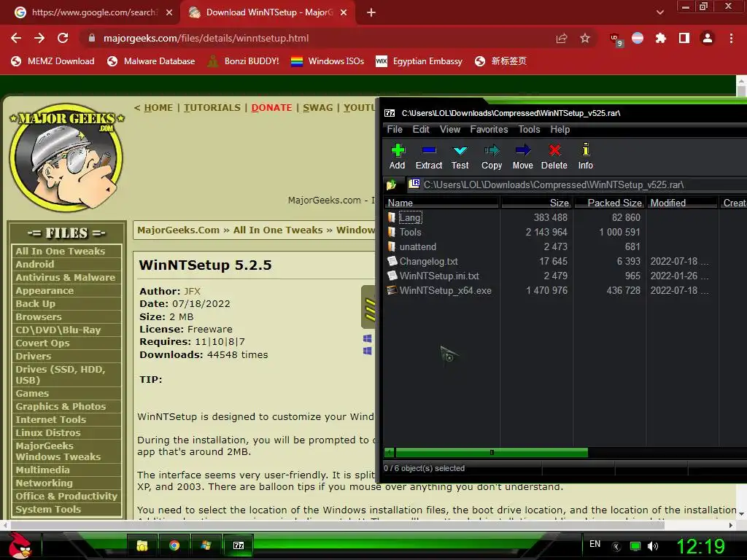Click the Chrome address bar URL
Viewport: 747px width, 560px height.
(206, 38)
